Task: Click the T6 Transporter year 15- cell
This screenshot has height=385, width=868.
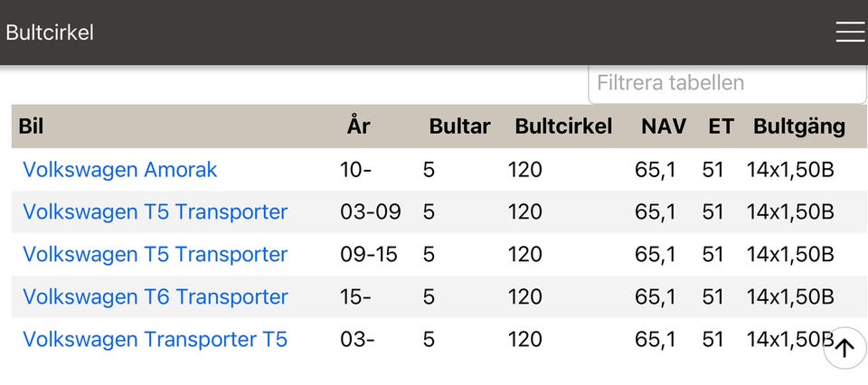Action: click(359, 297)
